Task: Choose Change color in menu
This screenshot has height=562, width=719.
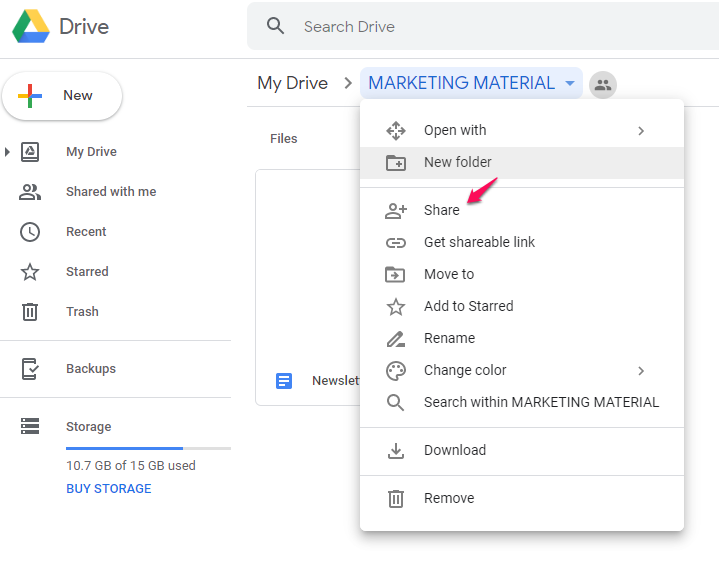Action: pyautogui.click(x=522, y=371)
